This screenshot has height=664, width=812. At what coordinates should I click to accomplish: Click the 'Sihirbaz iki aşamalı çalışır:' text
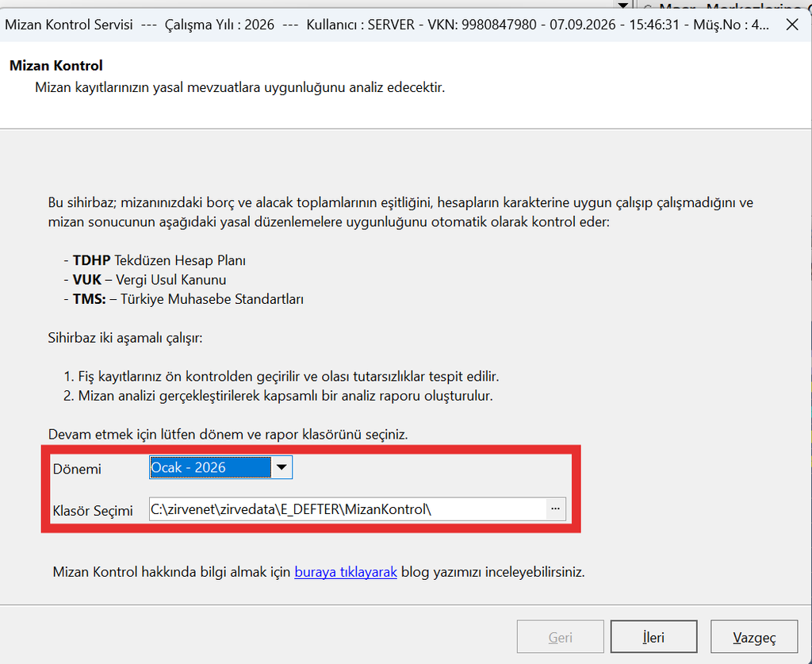point(125,338)
